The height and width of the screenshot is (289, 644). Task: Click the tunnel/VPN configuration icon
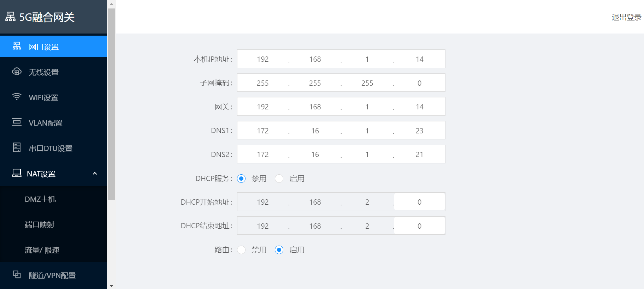pyautogui.click(x=17, y=275)
